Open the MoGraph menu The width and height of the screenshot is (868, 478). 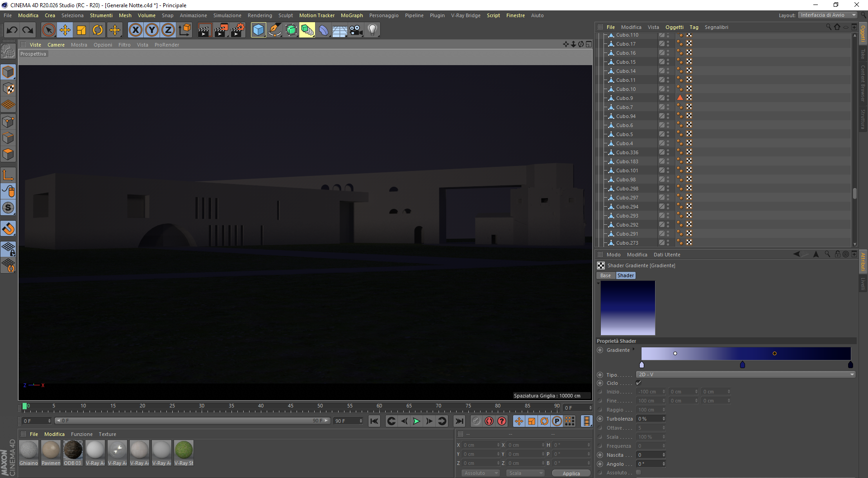352,15
